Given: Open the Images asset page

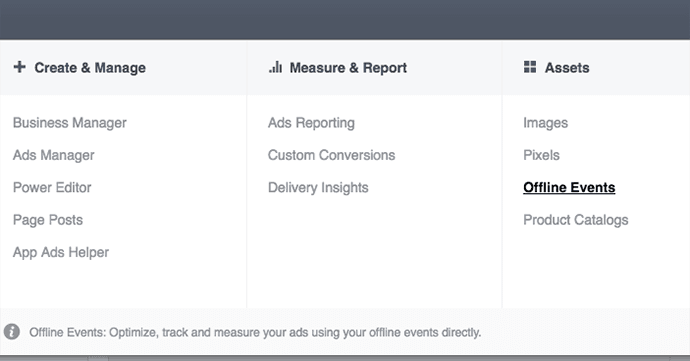Looking at the screenshot, I should click(545, 123).
